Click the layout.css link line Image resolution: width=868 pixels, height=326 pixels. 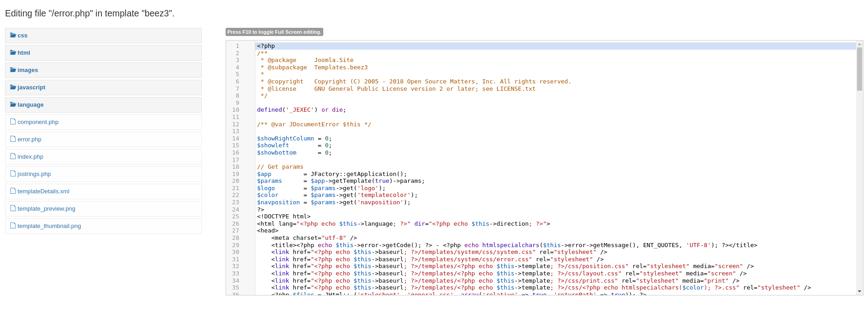point(509,274)
